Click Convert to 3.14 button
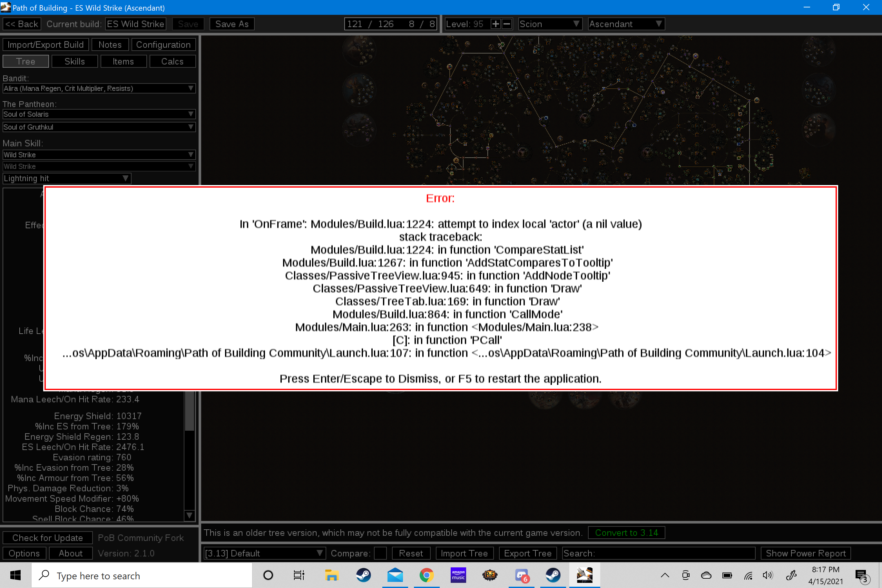This screenshot has height=588, width=882. tap(626, 533)
